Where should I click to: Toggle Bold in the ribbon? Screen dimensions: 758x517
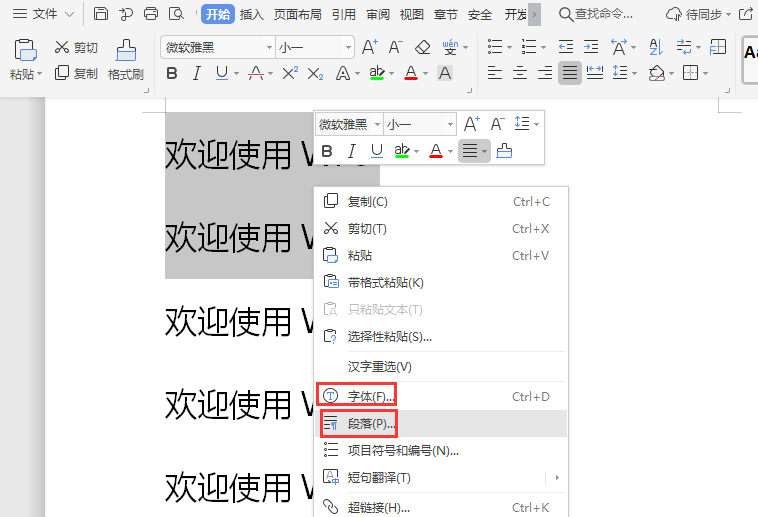tap(172, 74)
